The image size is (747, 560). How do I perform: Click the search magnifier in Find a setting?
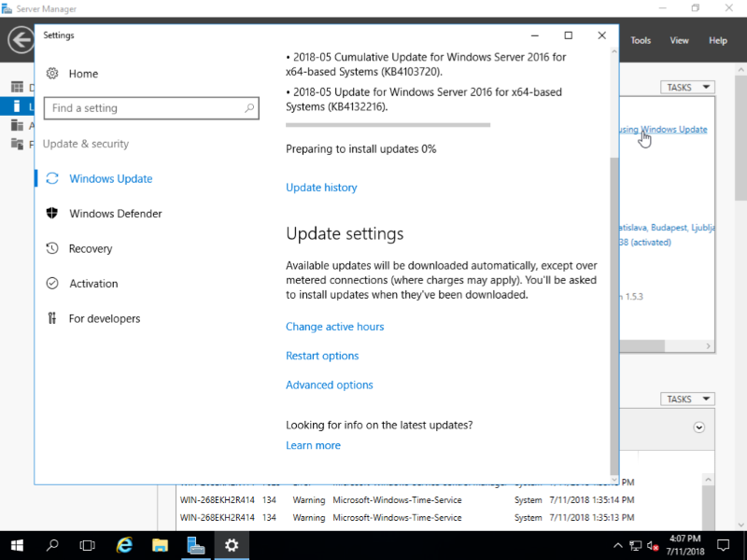(x=249, y=108)
